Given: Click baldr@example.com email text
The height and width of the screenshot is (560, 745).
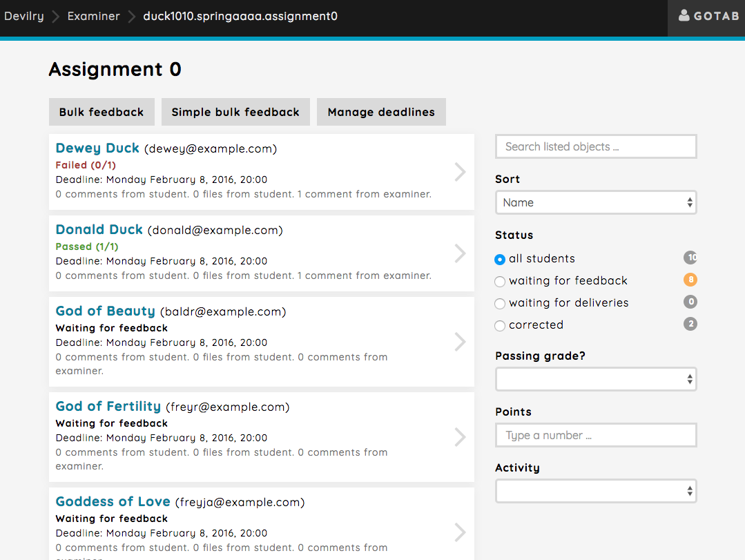Looking at the screenshot, I should pyautogui.click(x=223, y=312).
